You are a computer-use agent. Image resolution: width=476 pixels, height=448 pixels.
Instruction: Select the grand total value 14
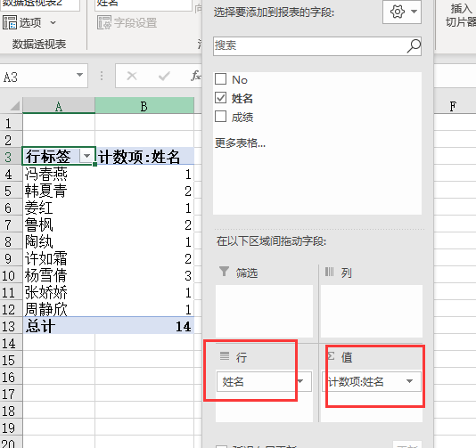click(144, 326)
